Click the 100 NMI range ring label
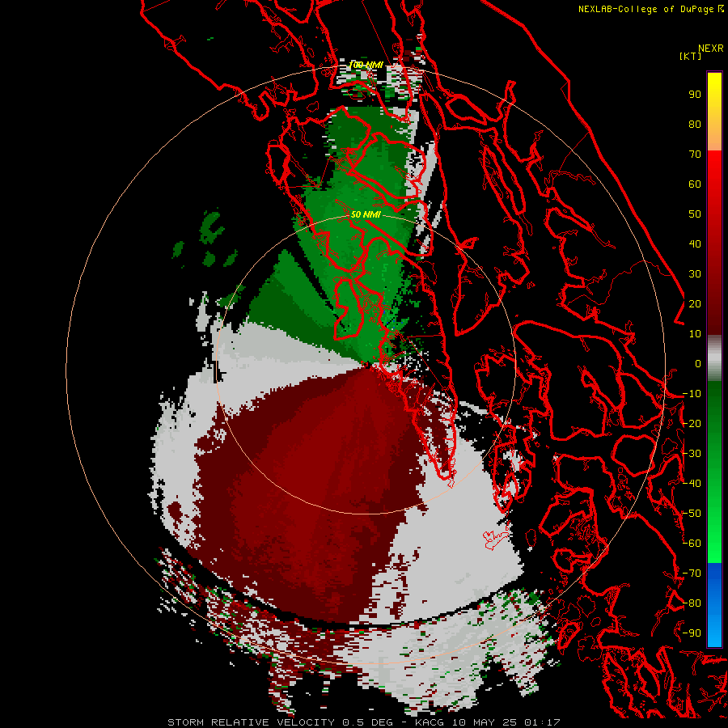Screen dimensions: 728x728 pos(366,65)
